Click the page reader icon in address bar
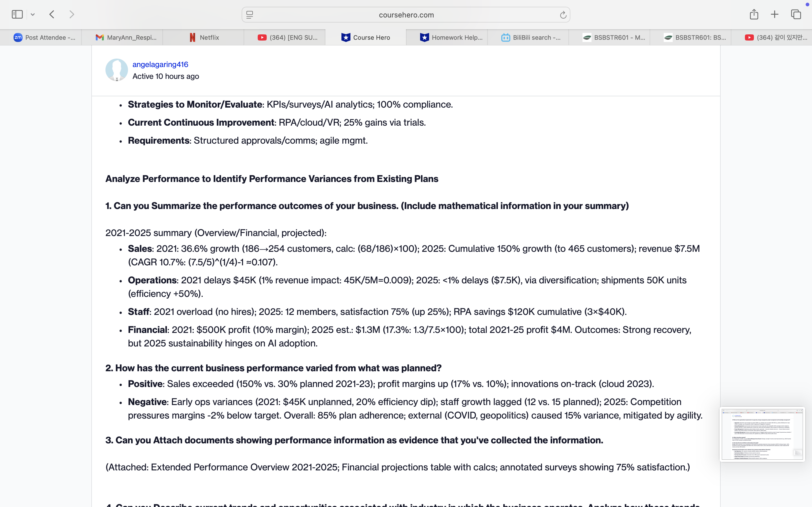The image size is (812, 507). point(250,15)
